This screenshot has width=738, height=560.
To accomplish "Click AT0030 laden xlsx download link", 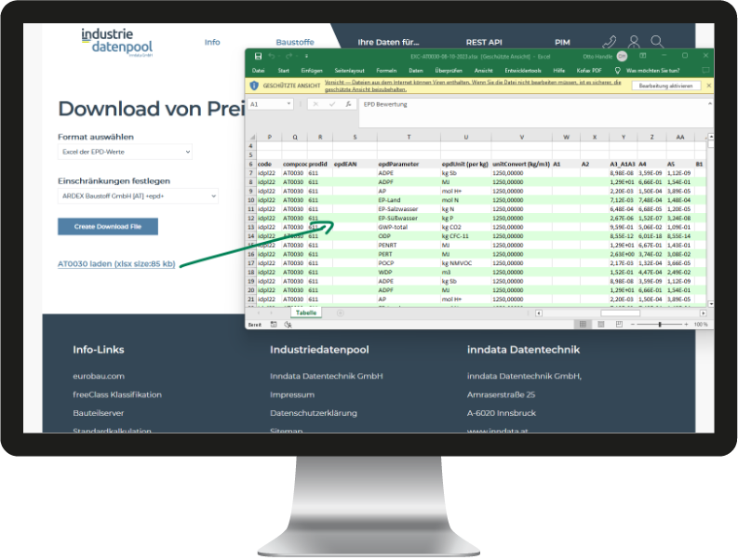I will 116,263.
